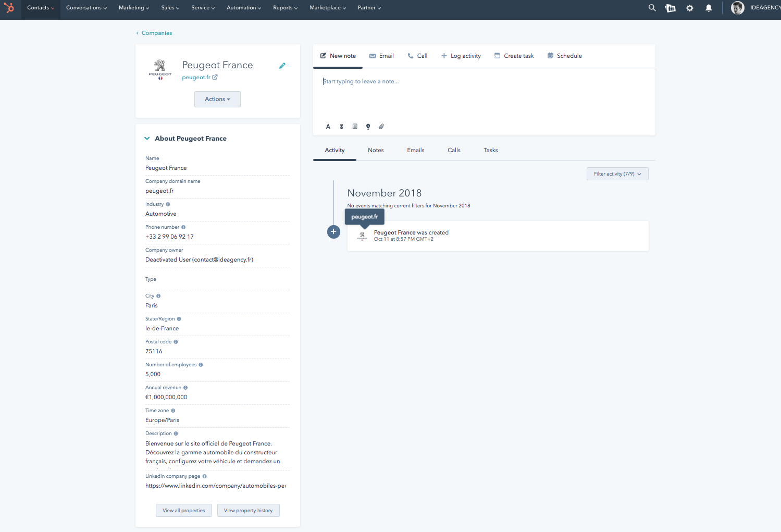Open the settings gear icon
This screenshot has height=532, width=781.
click(690, 8)
